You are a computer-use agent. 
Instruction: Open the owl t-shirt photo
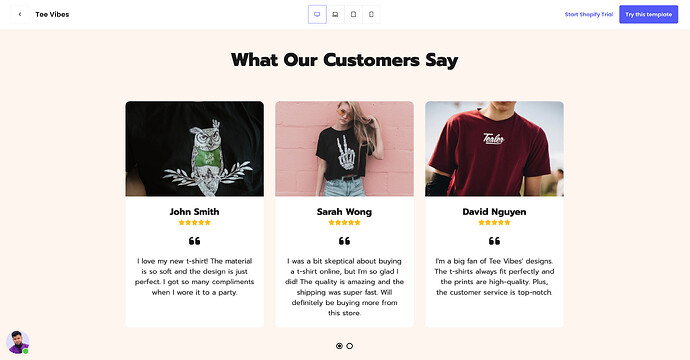point(195,149)
